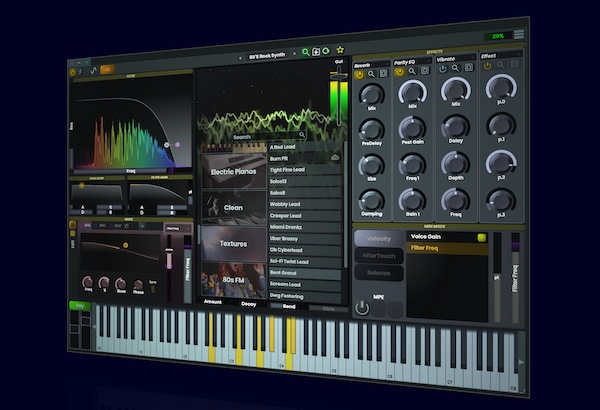Viewport: 600px width, 410px height.
Task: Select the Wobbly Lead preset
Action: (305, 204)
